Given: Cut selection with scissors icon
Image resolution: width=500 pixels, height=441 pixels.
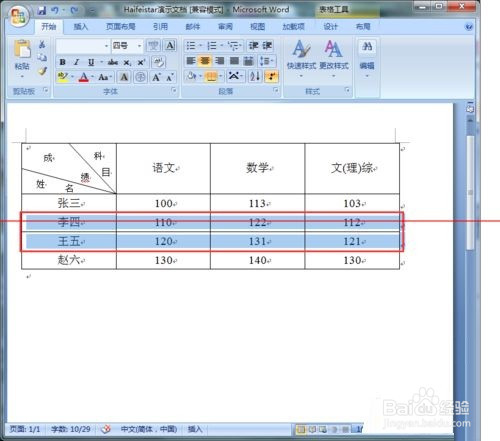Looking at the screenshot, I should pyautogui.click(x=42, y=44).
